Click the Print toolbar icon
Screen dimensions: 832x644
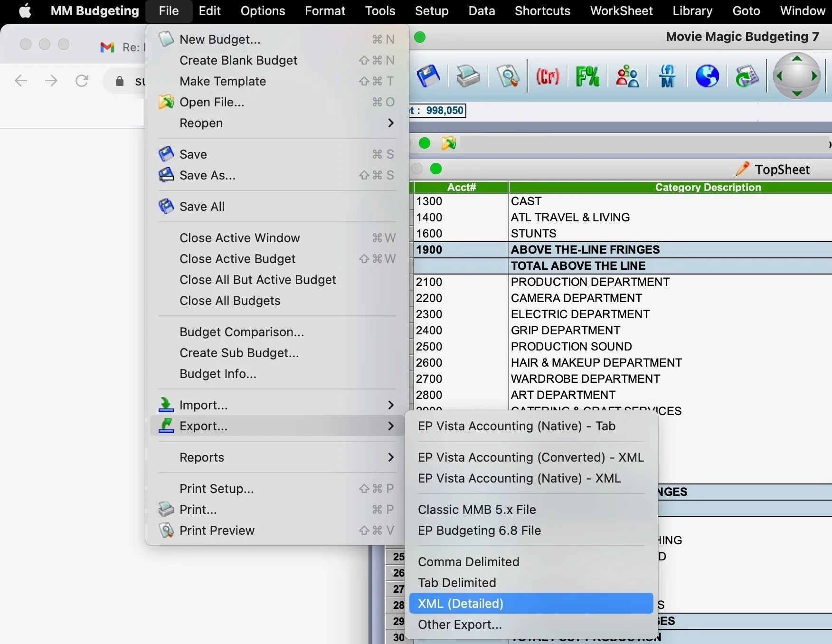[x=468, y=76]
